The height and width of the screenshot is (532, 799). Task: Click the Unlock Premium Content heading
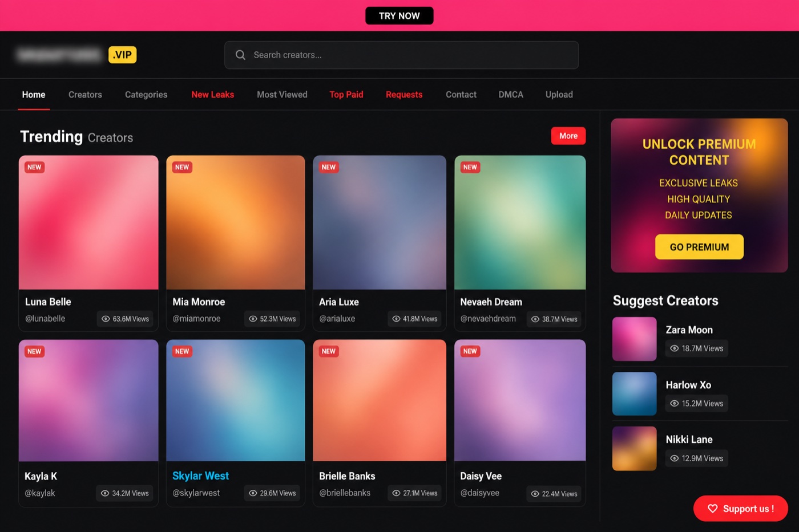coord(699,152)
